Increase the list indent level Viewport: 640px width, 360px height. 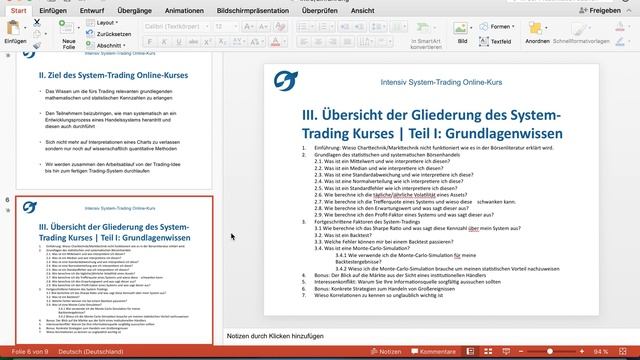pyautogui.click(x=359, y=27)
